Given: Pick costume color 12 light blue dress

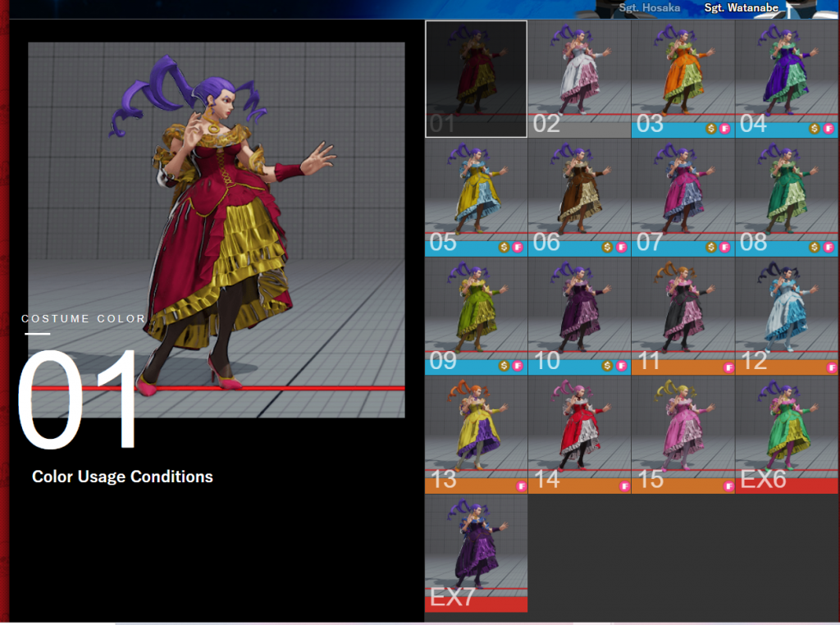Looking at the screenshot, I should 787,316.
